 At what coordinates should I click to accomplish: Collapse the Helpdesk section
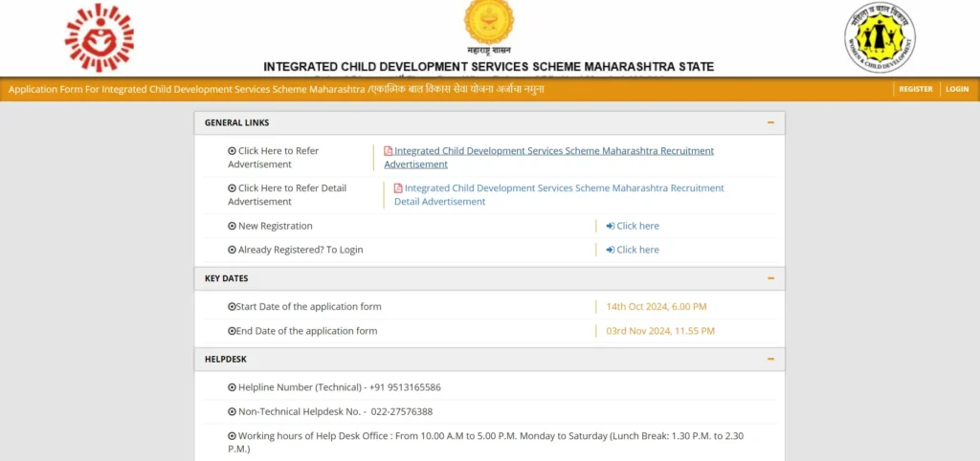point(770,360)
